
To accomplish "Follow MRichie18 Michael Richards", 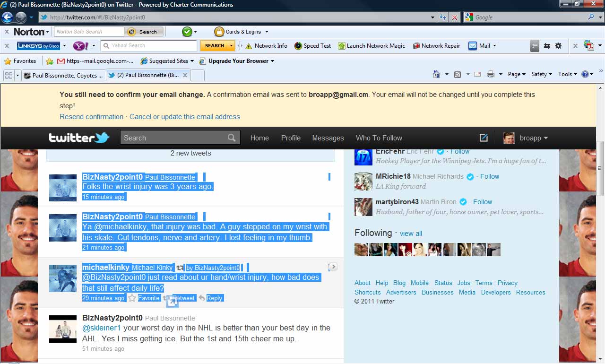I will pos(490,176).
